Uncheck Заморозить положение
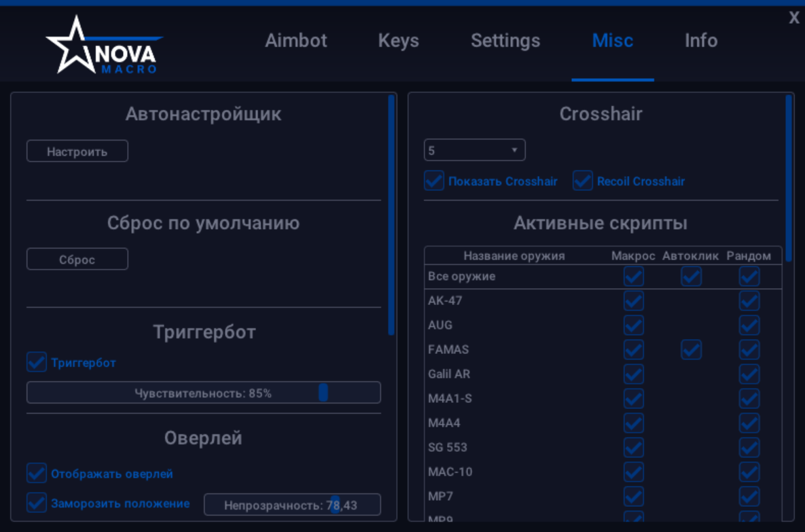 36,503
